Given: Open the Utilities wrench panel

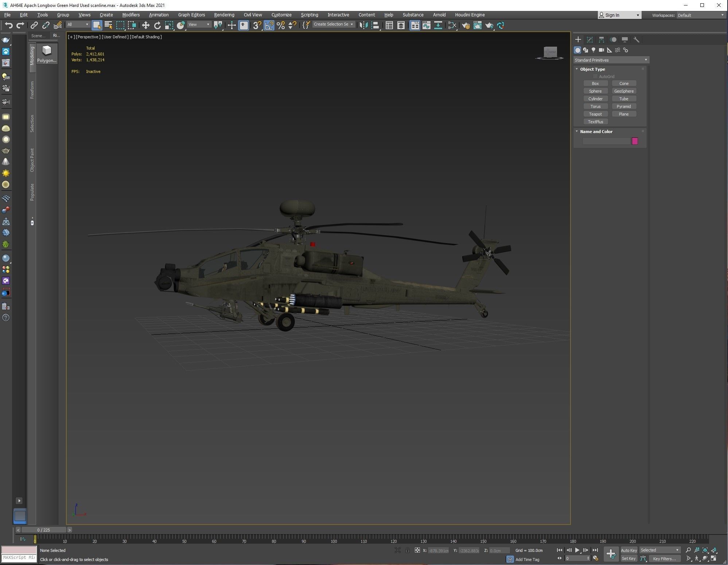Looking at the screenshot, I should (x=636, y=40).
